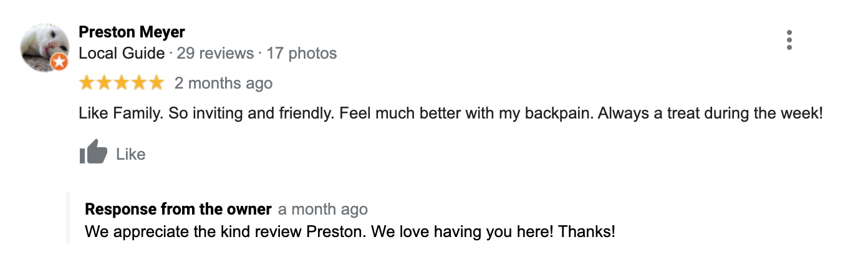
Task: Click the reviewer name Preston Meyer
Action: point(132,32)
